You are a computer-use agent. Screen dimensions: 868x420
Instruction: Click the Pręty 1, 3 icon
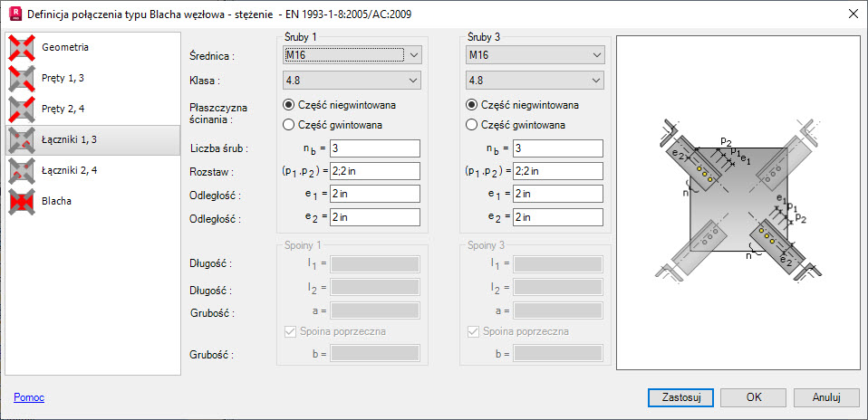tap(22, 79)
